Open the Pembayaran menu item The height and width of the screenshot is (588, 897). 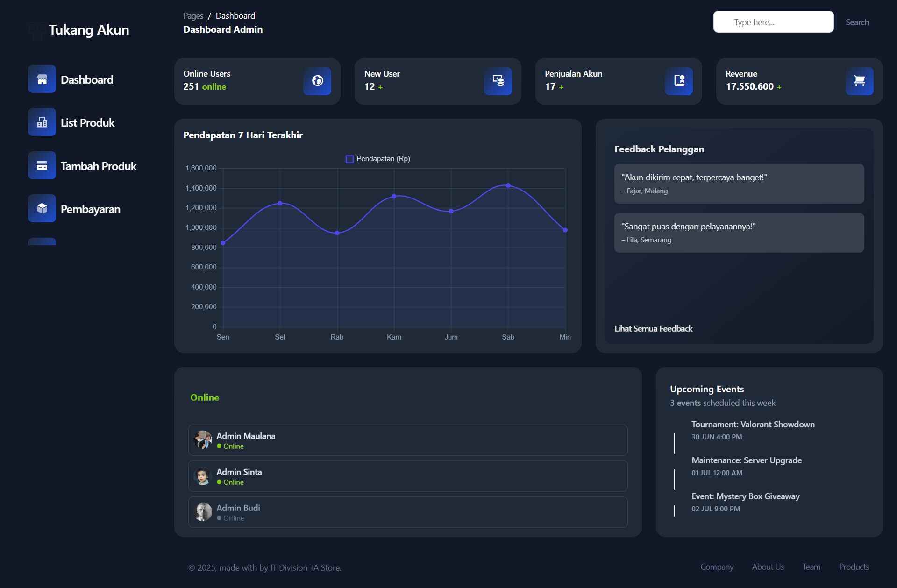point(91,209)
